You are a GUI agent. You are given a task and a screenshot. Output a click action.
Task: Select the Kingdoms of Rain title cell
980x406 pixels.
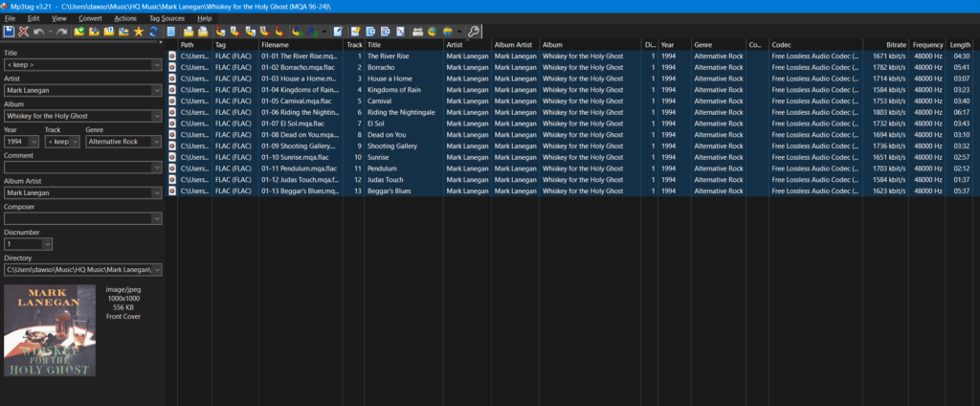point(393,90)
